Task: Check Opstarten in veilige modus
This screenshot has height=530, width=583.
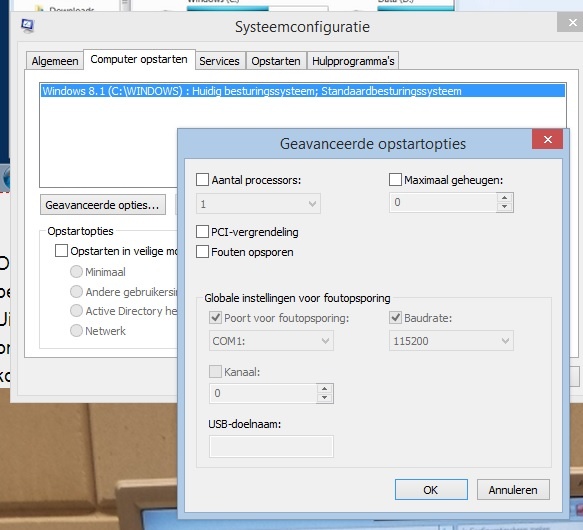Action: [x=61, y=251]
